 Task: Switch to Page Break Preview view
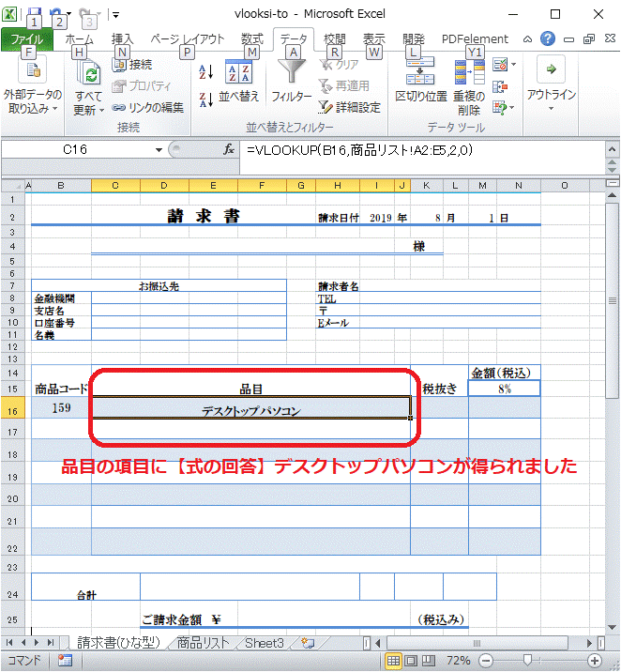[426, 661]
